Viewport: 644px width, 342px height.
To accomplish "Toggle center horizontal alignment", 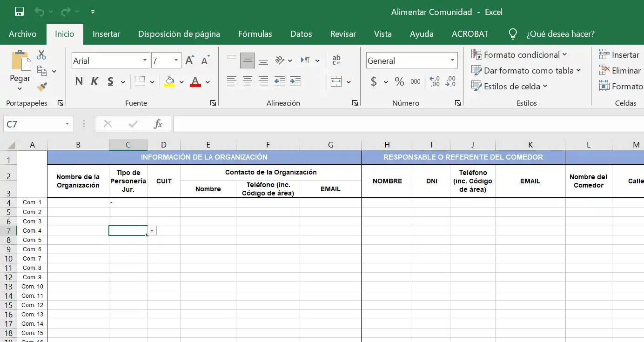I will coord(248,82).
